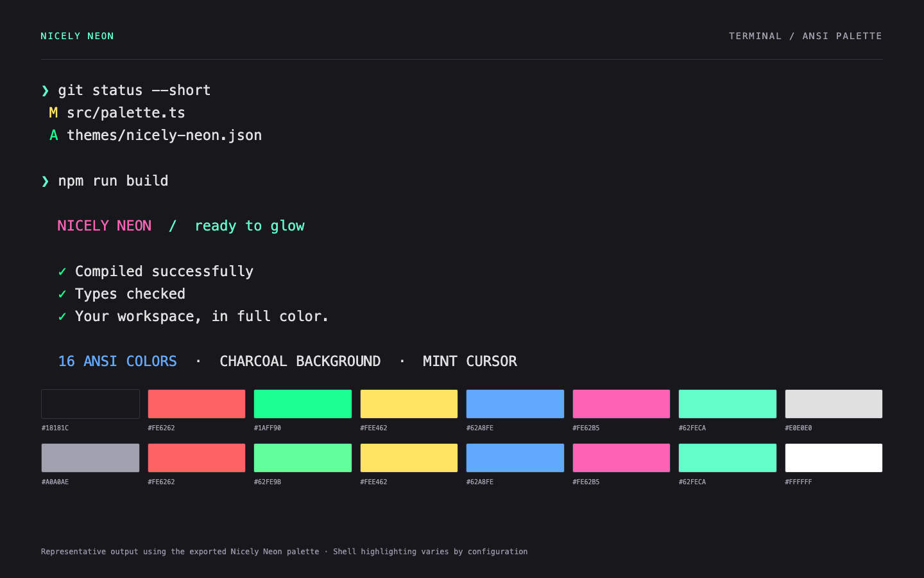Click the 'TERMINAL / ANSI PALETTE' header label

pos(805,36)
